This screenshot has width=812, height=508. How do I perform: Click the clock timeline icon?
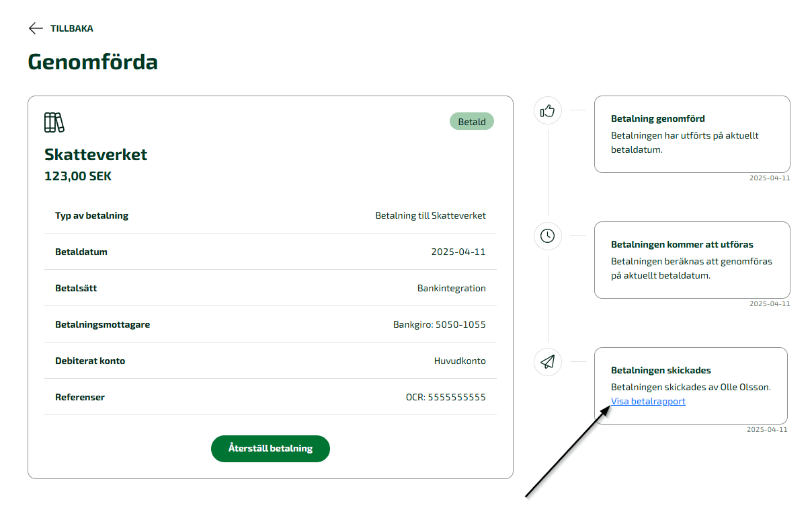[548, 236]
